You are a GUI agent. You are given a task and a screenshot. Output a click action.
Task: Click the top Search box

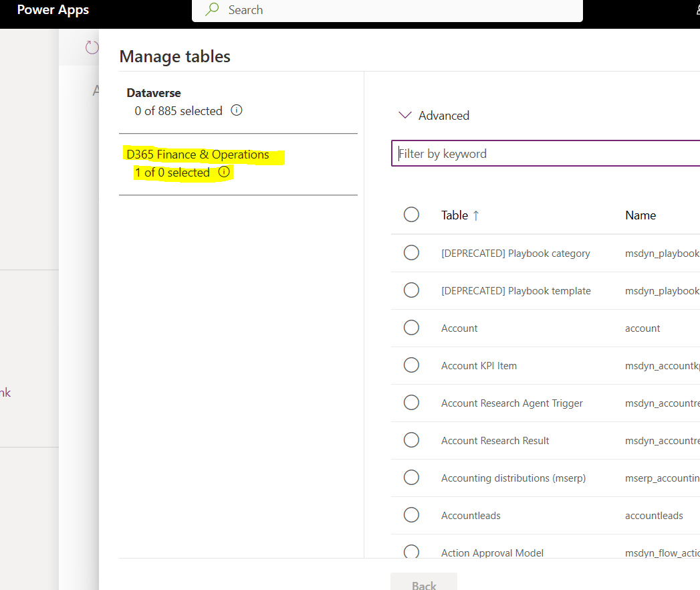pos(387,10)
